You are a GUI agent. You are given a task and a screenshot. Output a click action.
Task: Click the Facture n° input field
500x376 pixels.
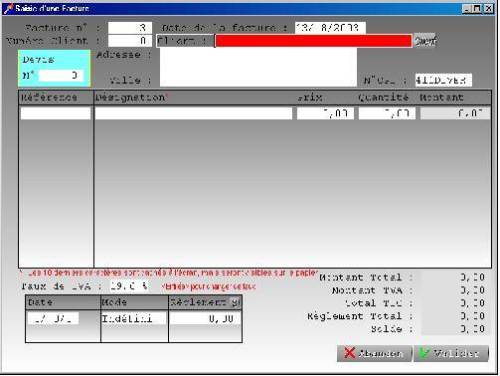coord(130,28)
